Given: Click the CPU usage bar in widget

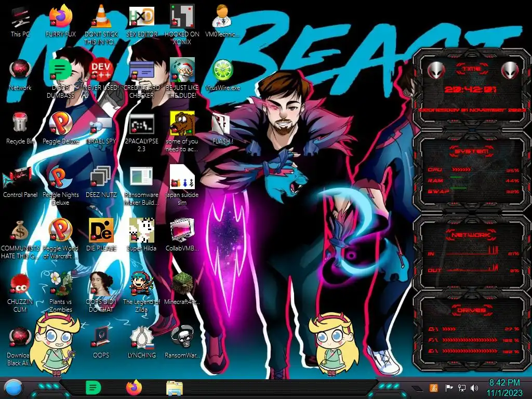Looking at the screenshot, I should 461,169.
